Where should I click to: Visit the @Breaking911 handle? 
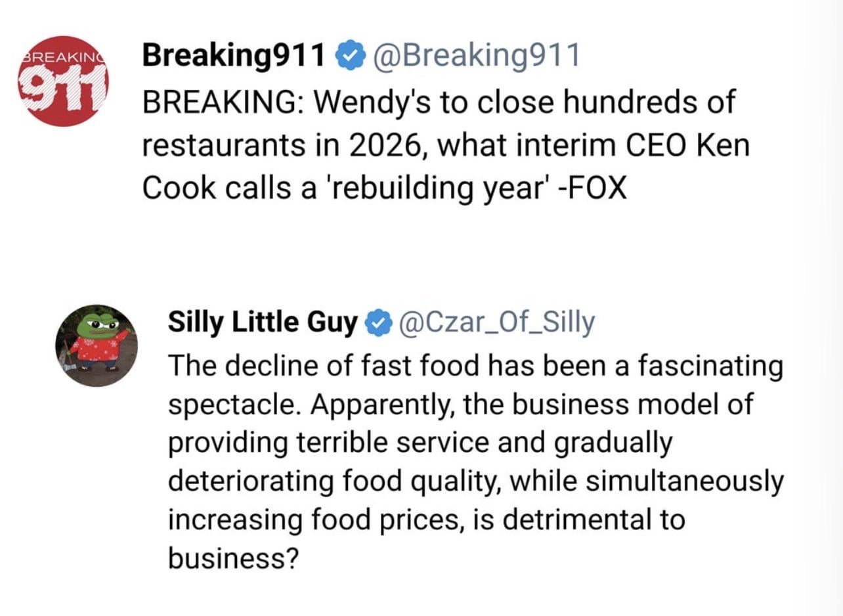(476, 56)
